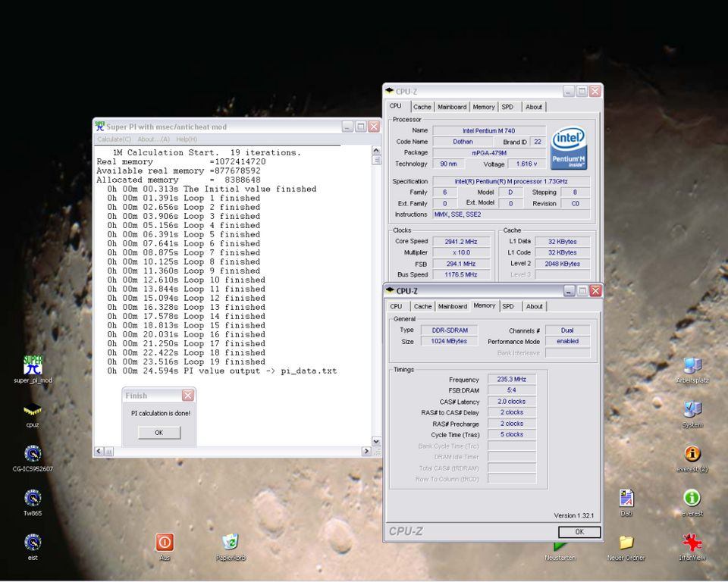Image resolution: width=728 pixels, height=582 pixels.
Task: Click the Cycle Time (Tras) value 5 clocks
Action: 512,434
